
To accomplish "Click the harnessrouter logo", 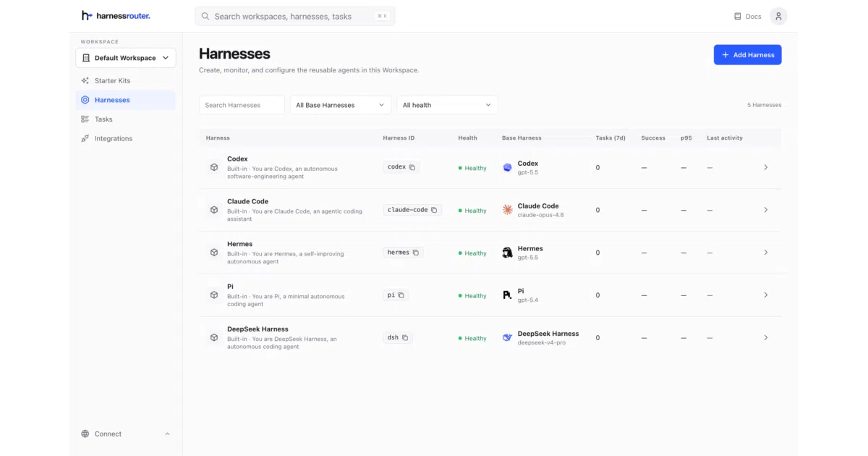I will tap(116, 15).
